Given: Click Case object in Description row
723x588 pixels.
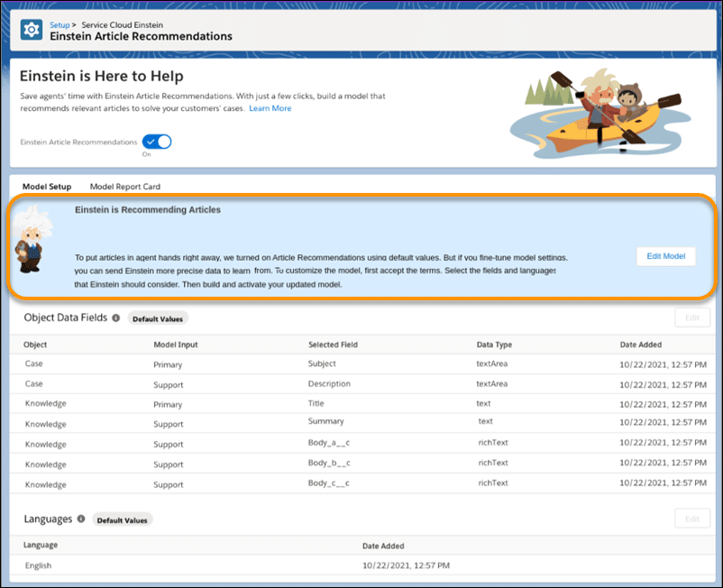Looking at the screenshot, I should tap(33, 383).
